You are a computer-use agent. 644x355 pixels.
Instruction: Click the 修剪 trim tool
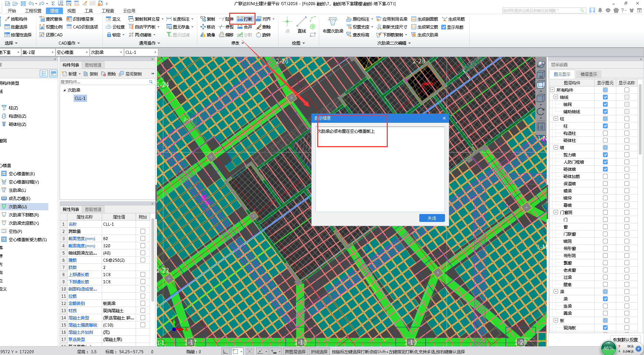pyautogui.click(x=226, y=27)
